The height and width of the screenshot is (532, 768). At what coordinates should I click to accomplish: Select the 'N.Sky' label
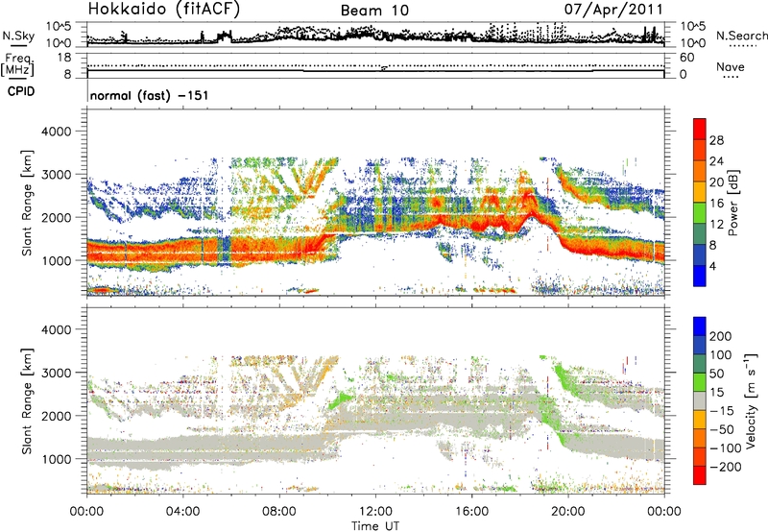18,36
